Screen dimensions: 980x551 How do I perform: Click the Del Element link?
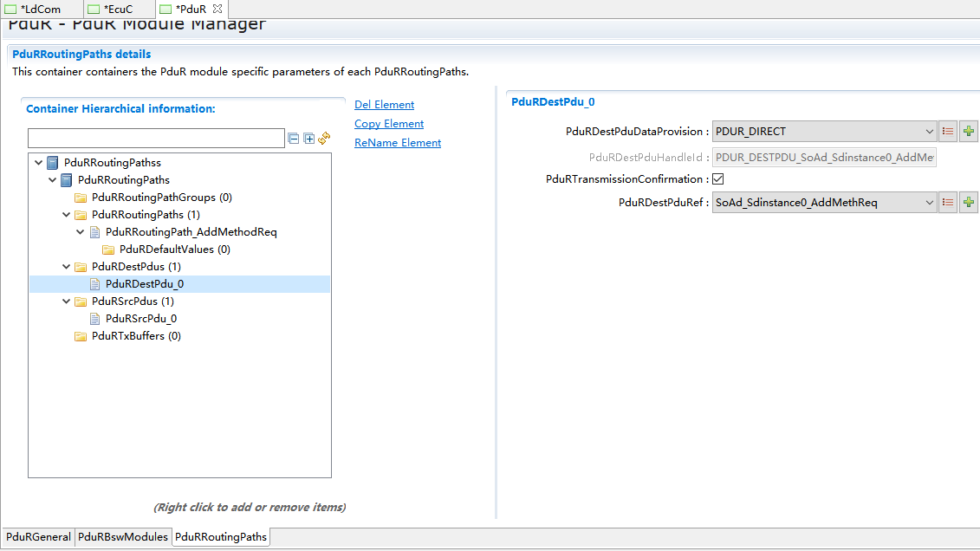[x=384, y=105]
